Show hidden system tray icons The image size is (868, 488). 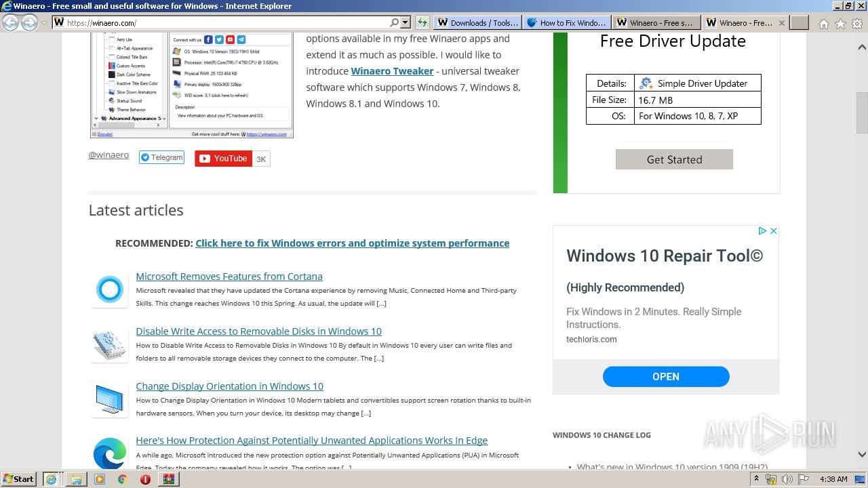pyautogui.click(x=756, y=479)
